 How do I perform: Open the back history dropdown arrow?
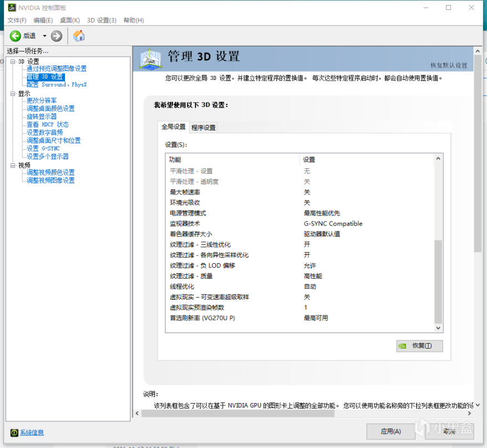pos(45,36)
